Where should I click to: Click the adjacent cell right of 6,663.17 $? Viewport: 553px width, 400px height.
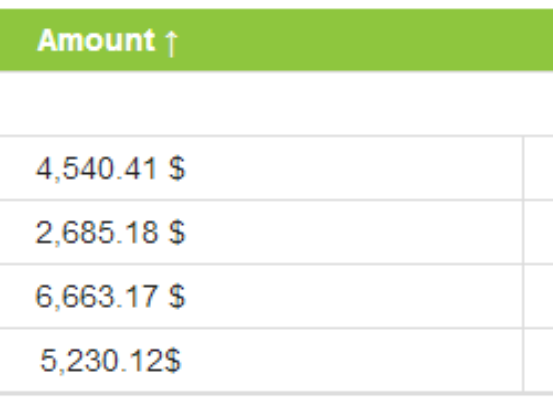click(539, 296)
